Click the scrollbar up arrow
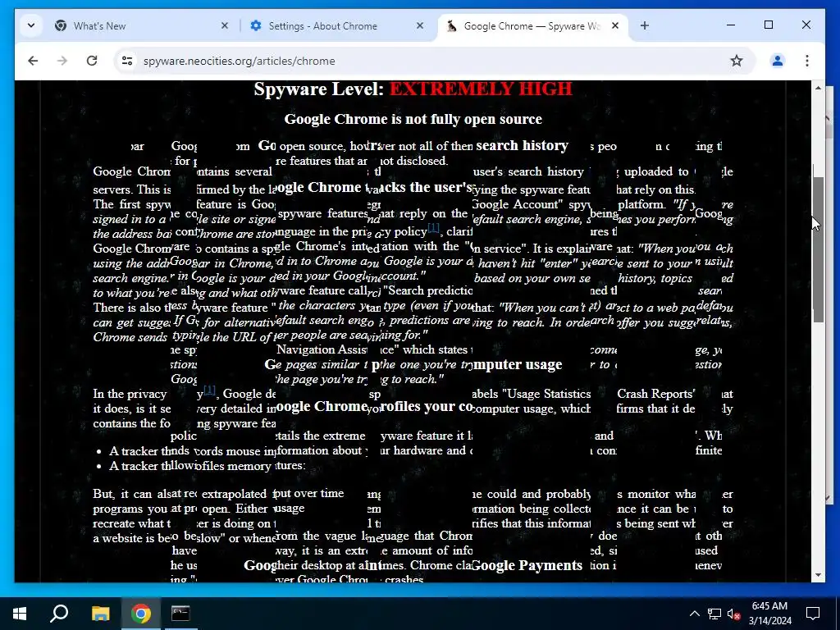Image resolution: width=840 pixels, height=630 pixels. click(818, 87)
